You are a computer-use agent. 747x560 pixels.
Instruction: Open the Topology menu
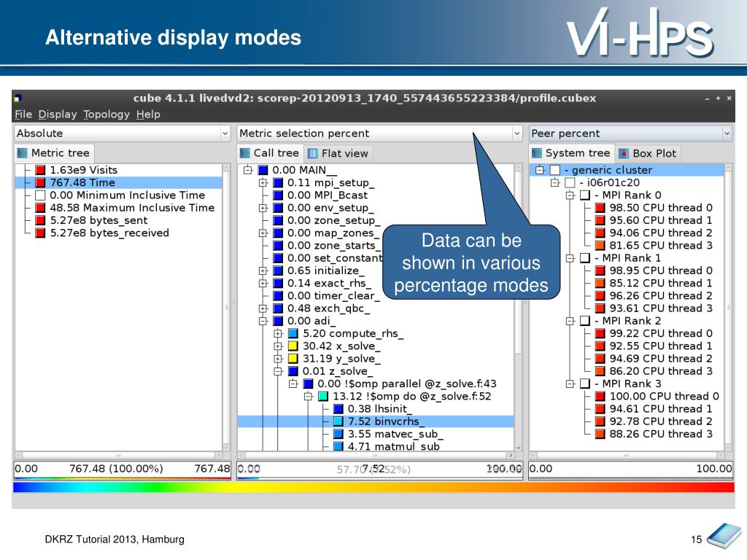(106, 114)
